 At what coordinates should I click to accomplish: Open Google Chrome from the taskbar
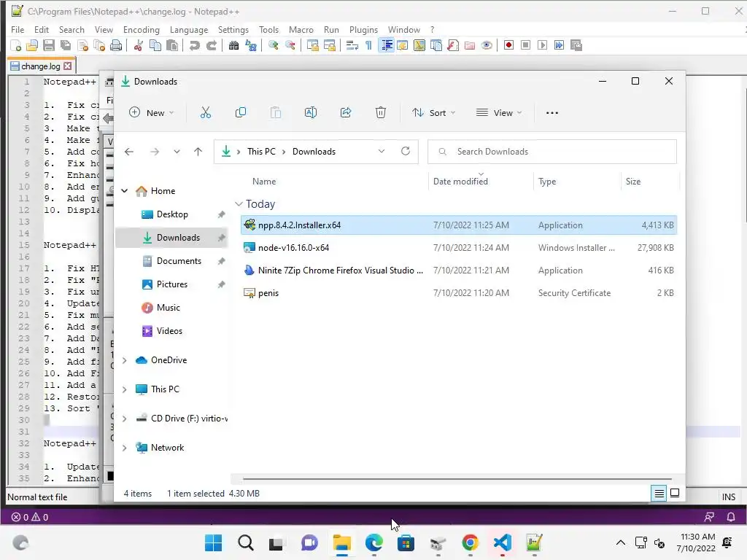click(x=471, y=542)
